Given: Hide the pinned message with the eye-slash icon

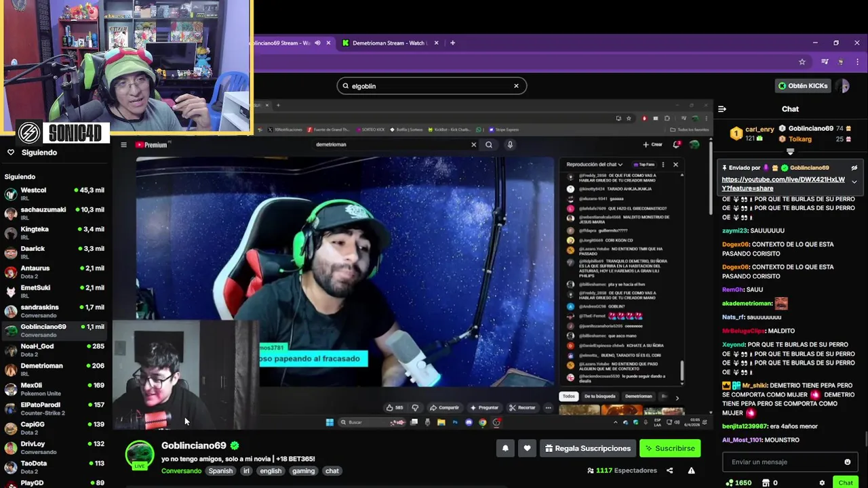Looking at the screenshot, I should click(x=854, y=167).
